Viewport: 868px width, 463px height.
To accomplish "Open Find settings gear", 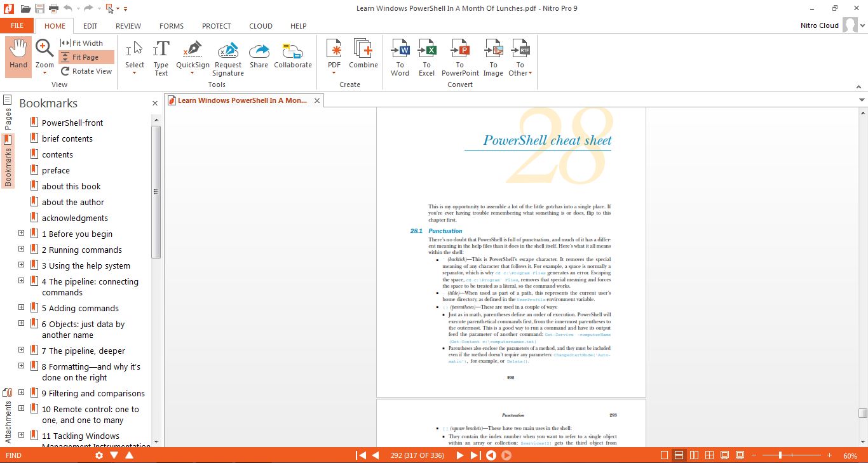I will tap(99, 455).
